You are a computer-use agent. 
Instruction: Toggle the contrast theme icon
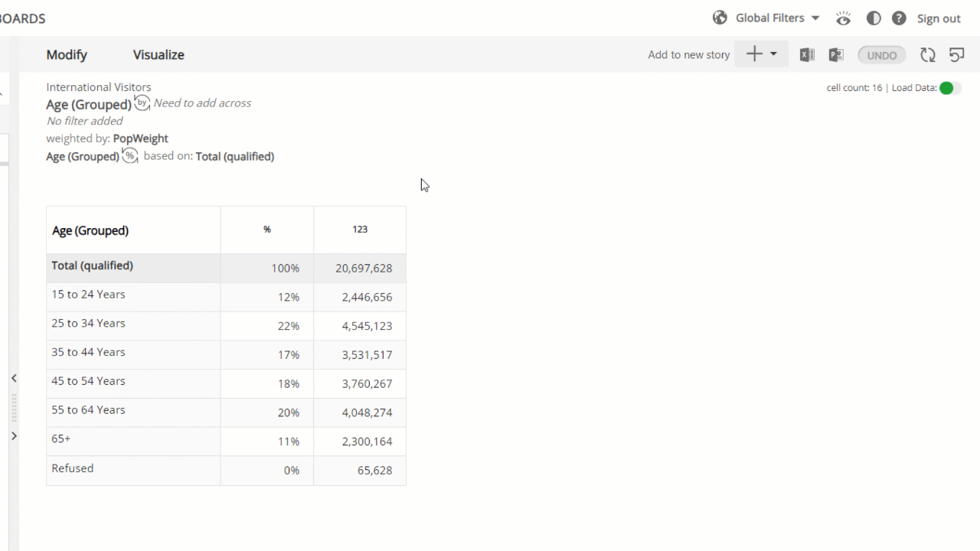click(874, 18)
